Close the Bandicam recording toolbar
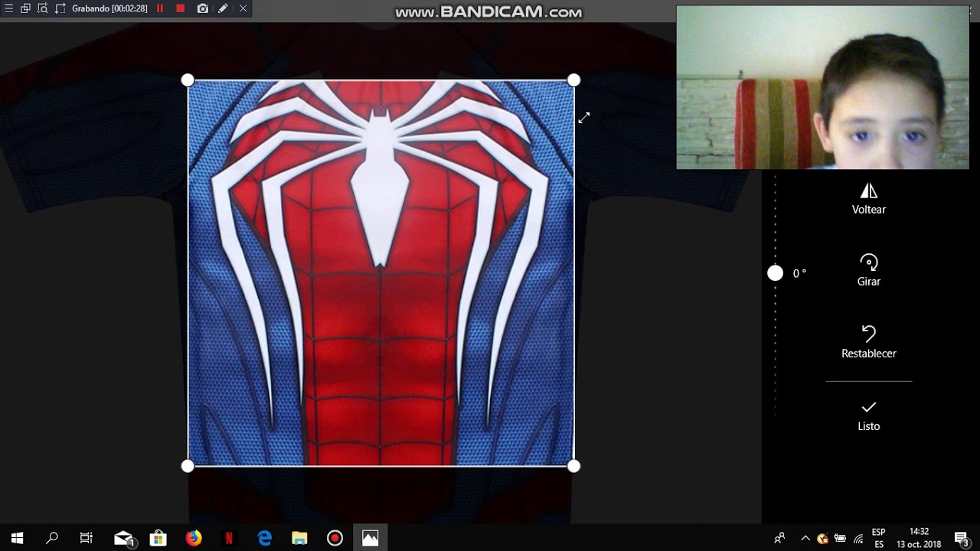 tap(243, 8)
